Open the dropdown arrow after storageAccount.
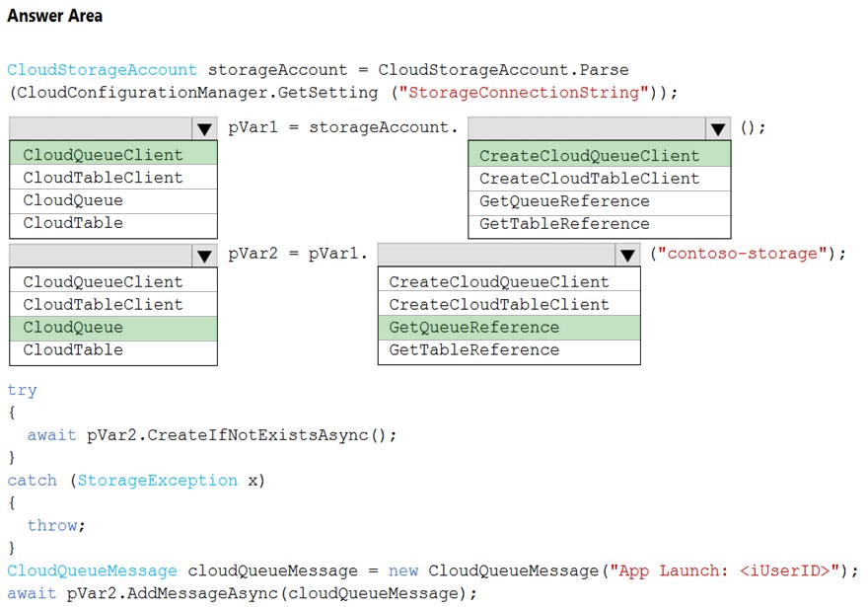 [718, 128]
